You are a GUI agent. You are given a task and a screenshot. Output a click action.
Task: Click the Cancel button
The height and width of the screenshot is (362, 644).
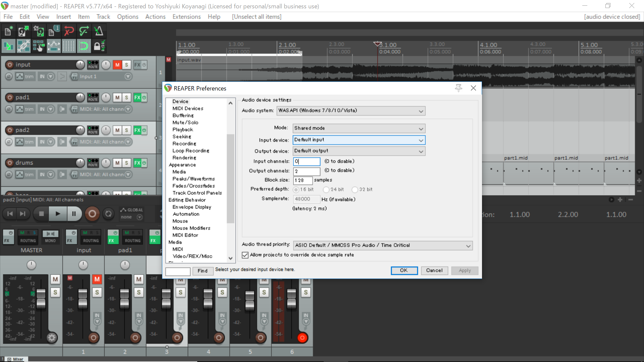tap(434, 270)
